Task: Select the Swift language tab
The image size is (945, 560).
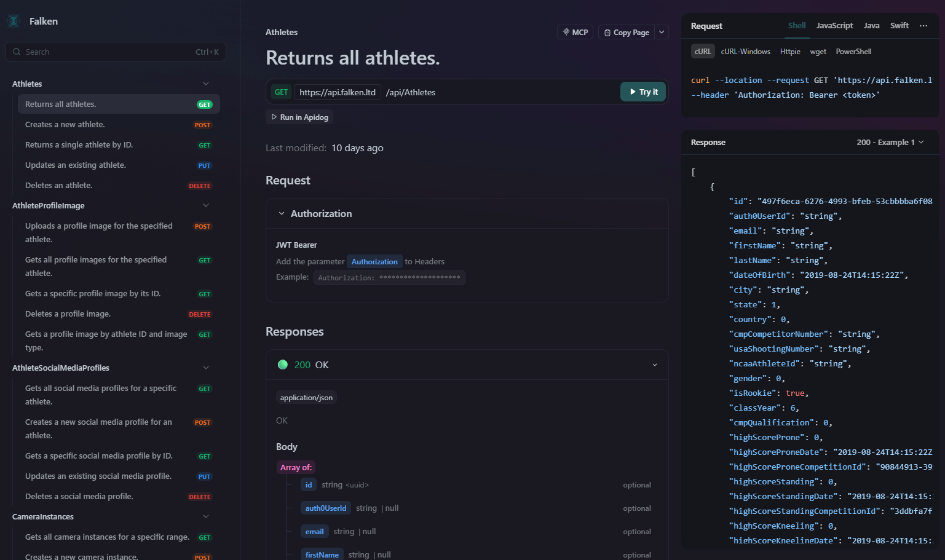Action: [899, 26]
